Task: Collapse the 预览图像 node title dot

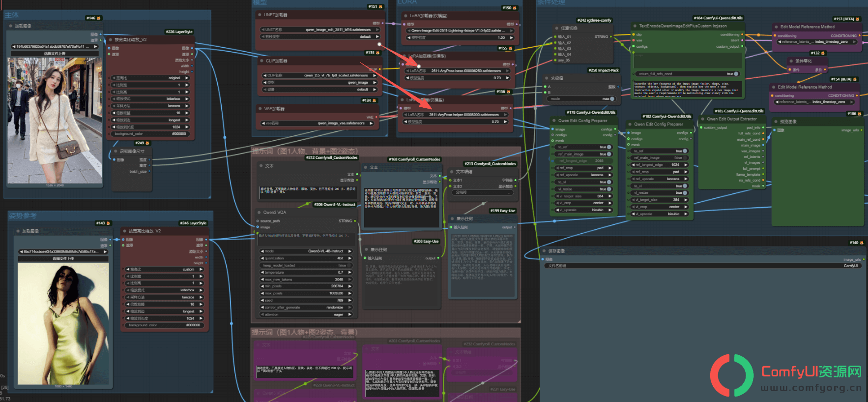Action: pos(776,122)
